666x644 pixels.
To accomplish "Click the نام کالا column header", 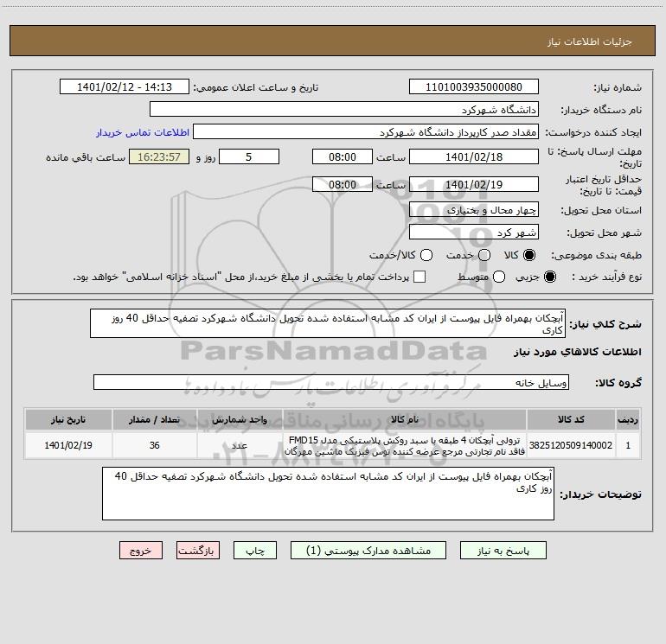I will pyautogui.click(x=405, y=420).
